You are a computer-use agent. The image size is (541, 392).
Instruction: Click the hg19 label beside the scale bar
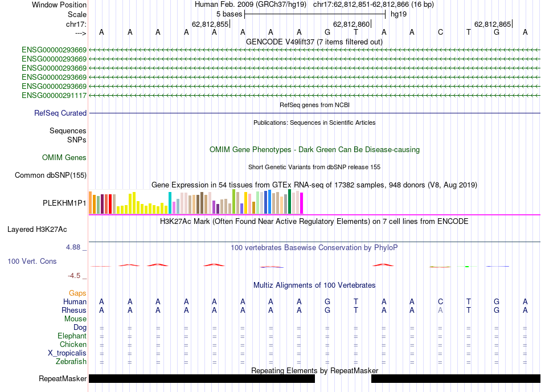pyautogui.click(x=399, y=14)
